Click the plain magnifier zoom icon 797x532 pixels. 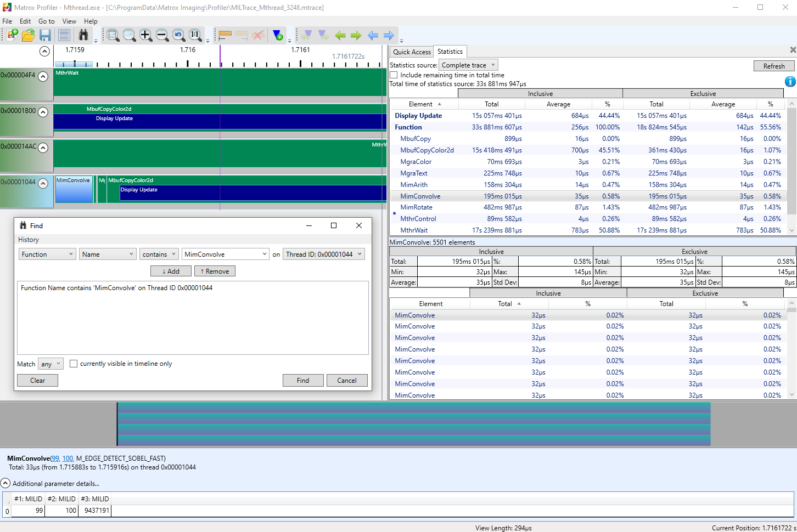coord(129,35)
